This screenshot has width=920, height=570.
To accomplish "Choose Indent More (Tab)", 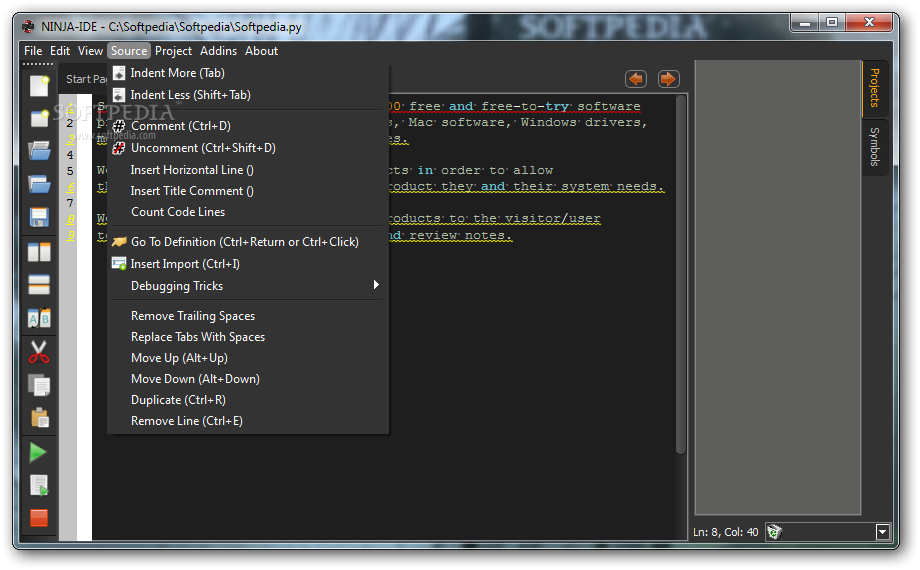I will click(x=248, y=73).
